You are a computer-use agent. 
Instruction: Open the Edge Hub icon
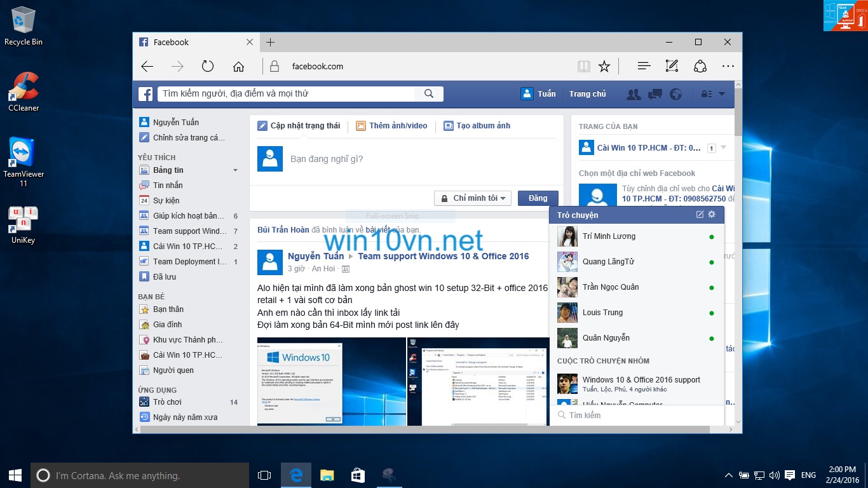[x=644, y=66]
